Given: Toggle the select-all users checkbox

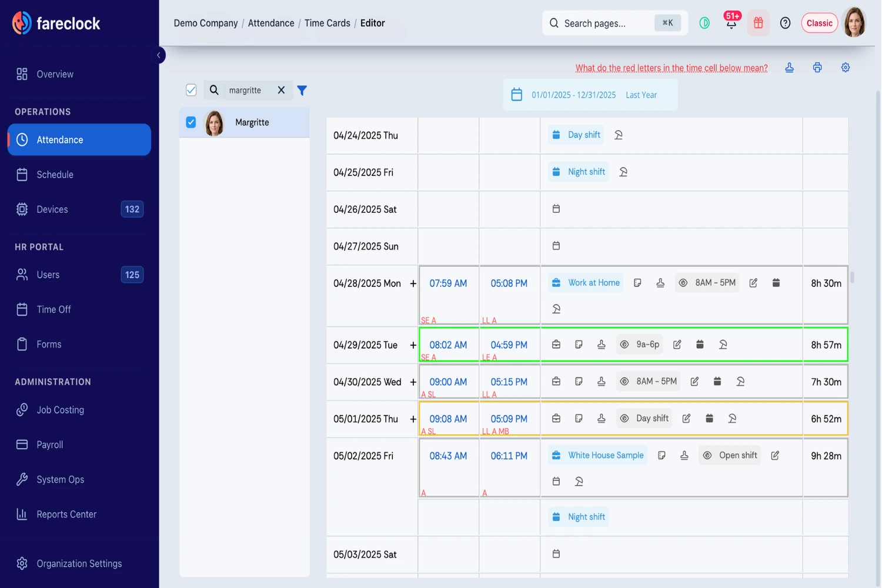Looking at the screenshot, I should coord(191,90).
